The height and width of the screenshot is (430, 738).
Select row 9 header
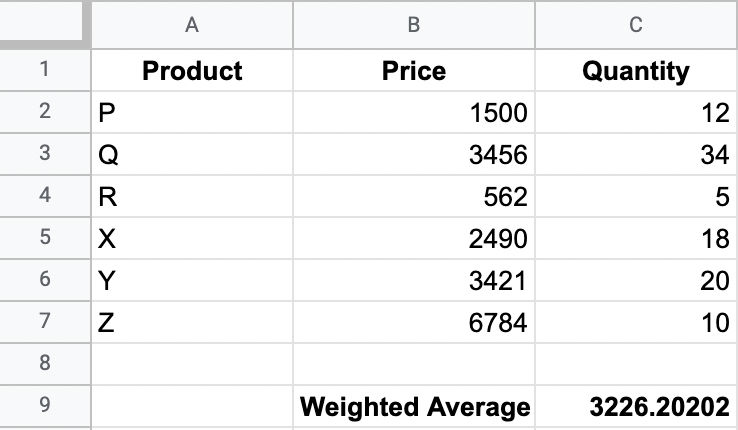[x=45, y=406]
